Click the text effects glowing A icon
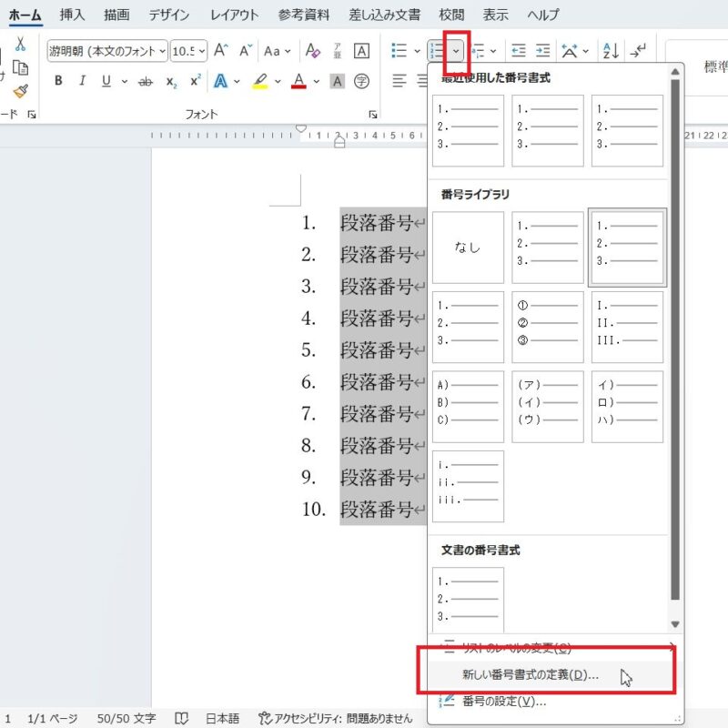The image size is (728, 728). (x=220, y=81)
